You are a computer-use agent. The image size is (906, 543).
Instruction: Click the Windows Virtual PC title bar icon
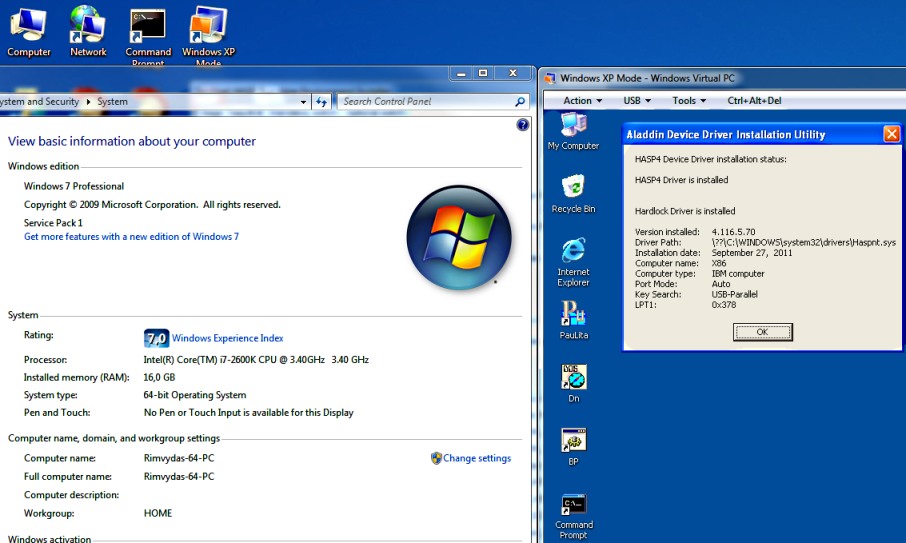point(550,78)
